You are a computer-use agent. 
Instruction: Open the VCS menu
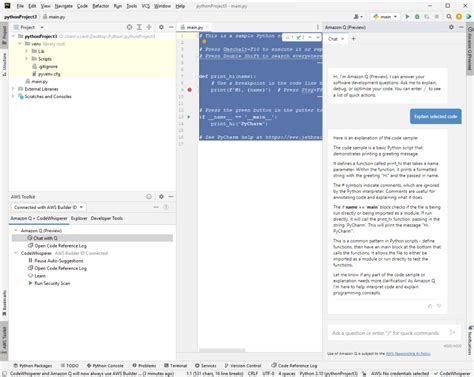[x=146, y=6]
